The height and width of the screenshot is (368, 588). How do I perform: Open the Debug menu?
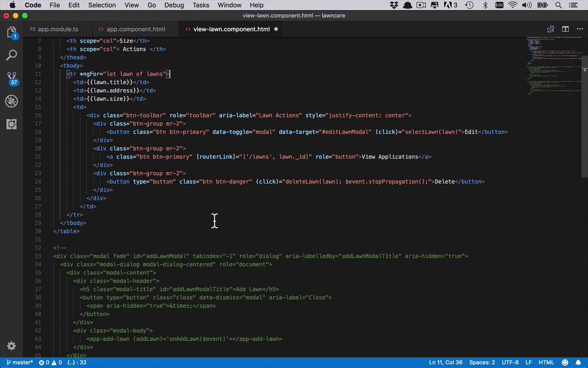(x=174, y=5)
